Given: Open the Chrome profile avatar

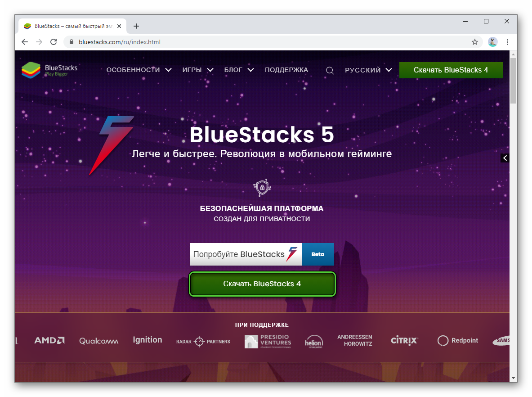Looking at the screenshot, I should point(492,42).
